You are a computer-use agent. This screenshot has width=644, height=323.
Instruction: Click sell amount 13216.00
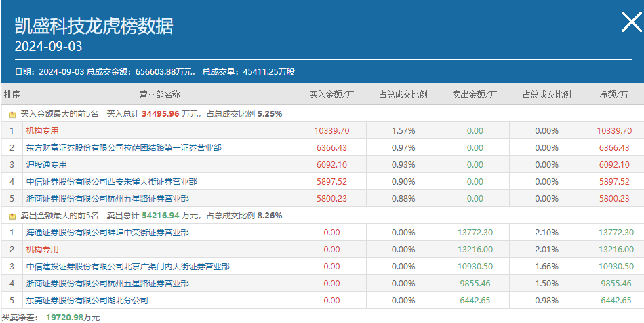pyautogui.click(x=475, y=250)
